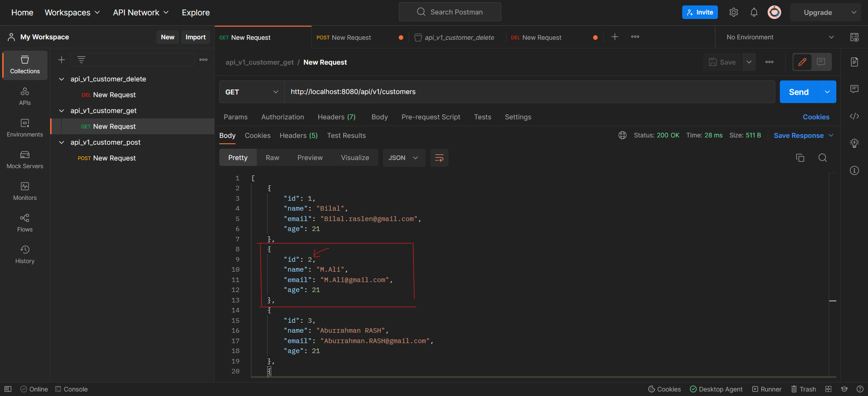
Task: Open the HTTP method GET dropdown
Action: click(x=252, y=92)
